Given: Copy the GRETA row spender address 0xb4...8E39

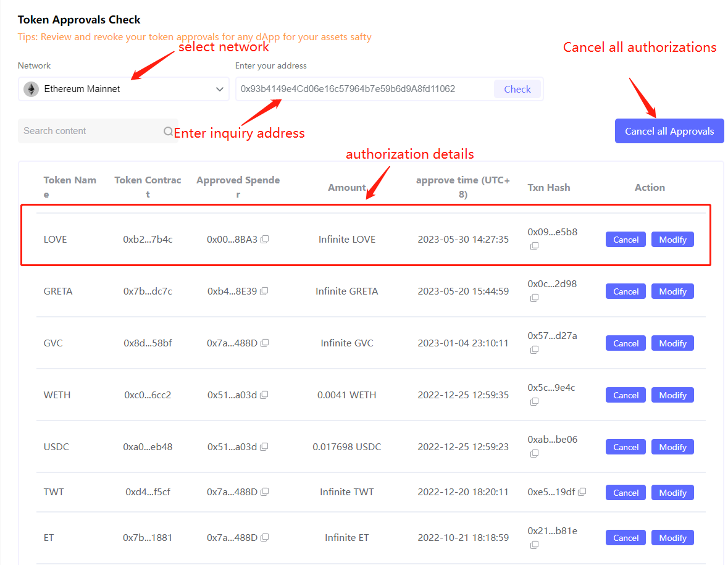Looking at the screenshot, I should click(x=264, y=291).
